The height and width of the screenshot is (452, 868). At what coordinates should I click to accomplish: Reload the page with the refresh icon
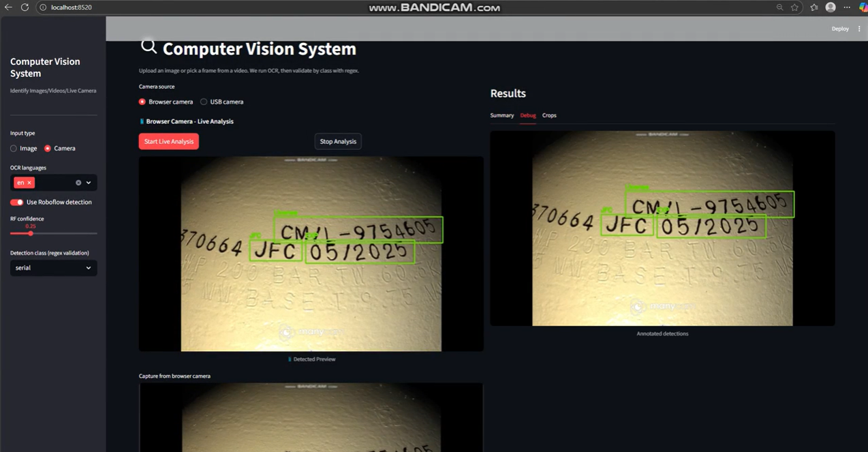(x=25, y=7)
